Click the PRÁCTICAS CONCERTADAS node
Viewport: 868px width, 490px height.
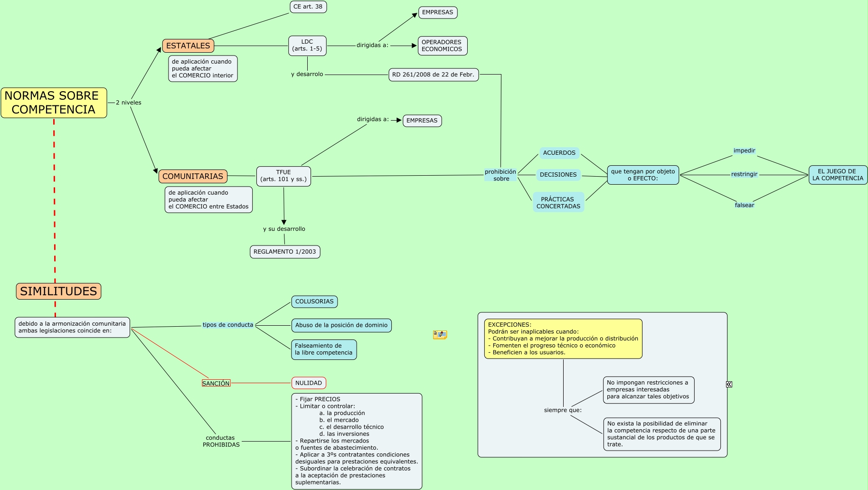tap(558, 203)
